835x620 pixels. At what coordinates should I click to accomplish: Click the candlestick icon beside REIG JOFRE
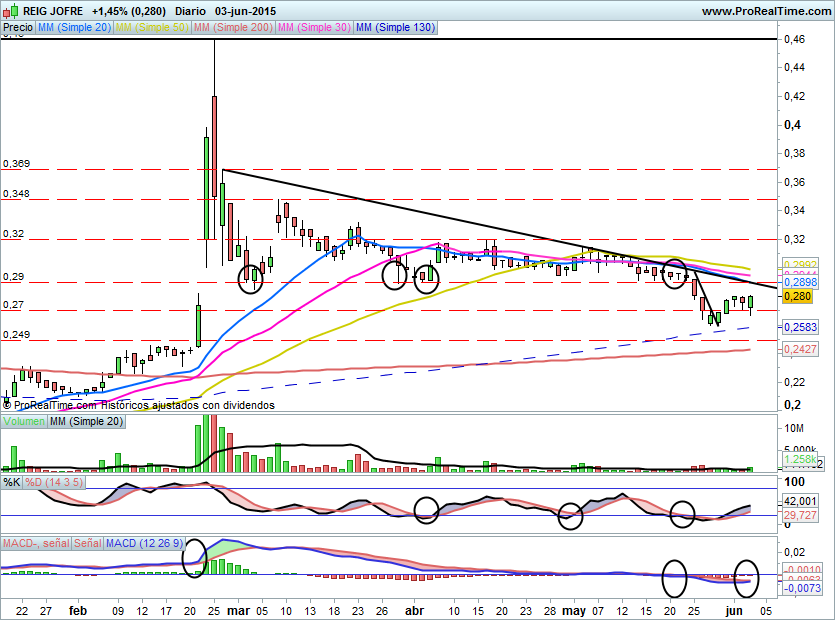click(x=11, y=11)
